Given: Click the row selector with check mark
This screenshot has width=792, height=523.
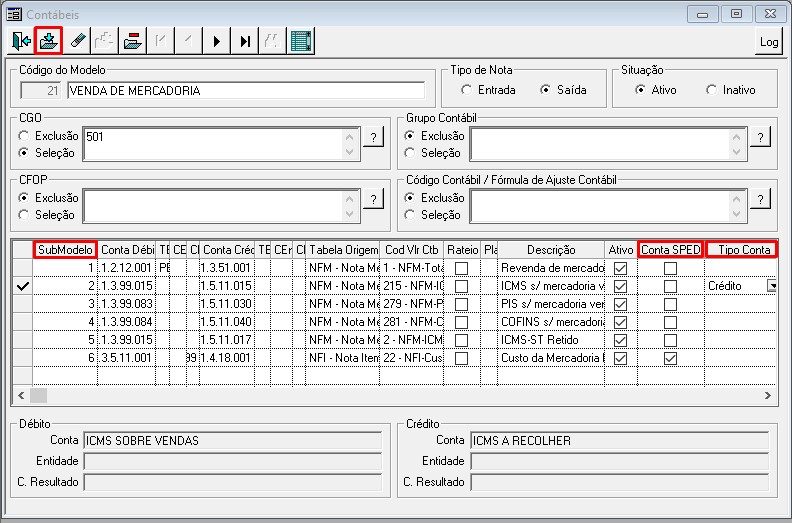Looking at the screenshot, I should tap(22, 286).
